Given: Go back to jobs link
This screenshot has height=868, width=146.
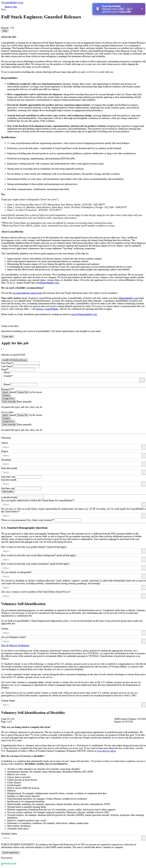Looking at the screenshot, I should click(x=11, y=7).
